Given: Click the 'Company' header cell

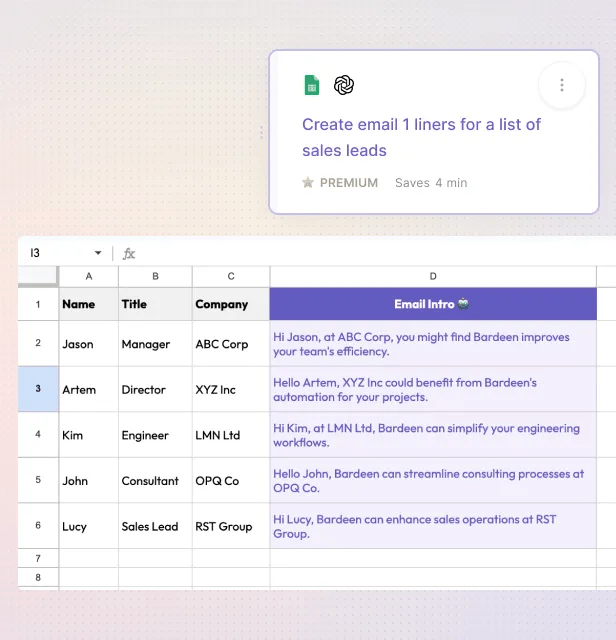Looking at the screenshot, I should pyautogui.click(x=231, y=304).
